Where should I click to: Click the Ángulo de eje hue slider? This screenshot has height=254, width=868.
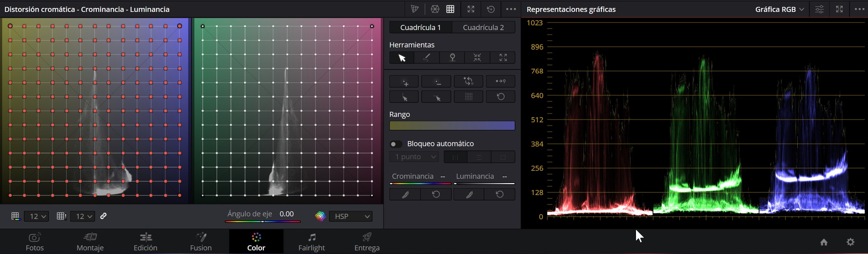click(263, 222)
